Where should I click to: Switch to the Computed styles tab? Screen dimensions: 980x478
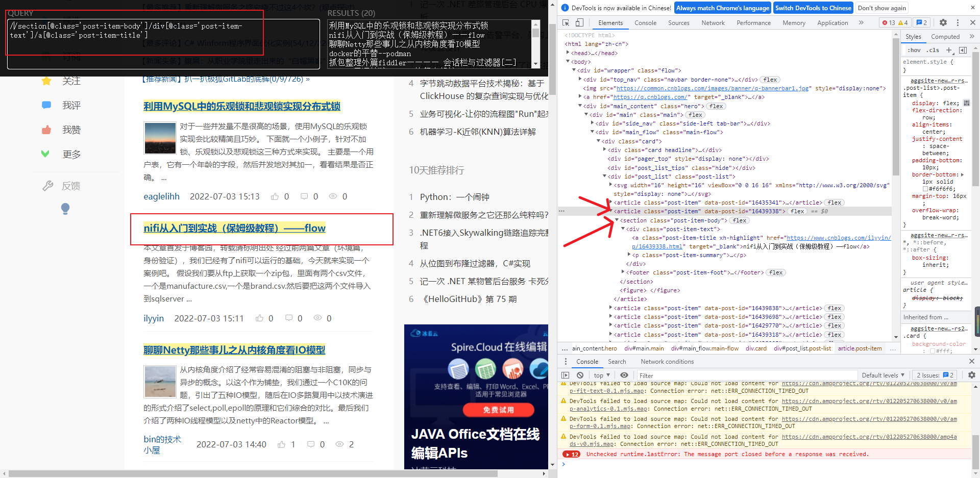[x=945, y=36]
